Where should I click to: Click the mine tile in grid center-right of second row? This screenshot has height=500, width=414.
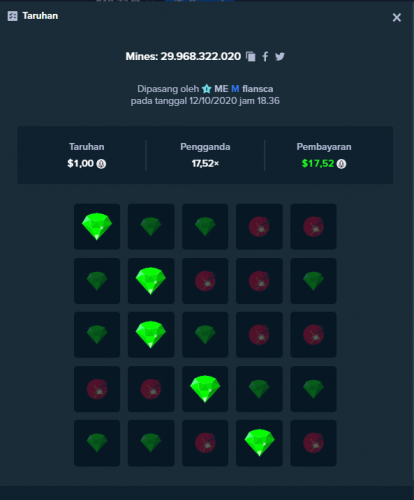pyautogui.click(x=259, y=281)
